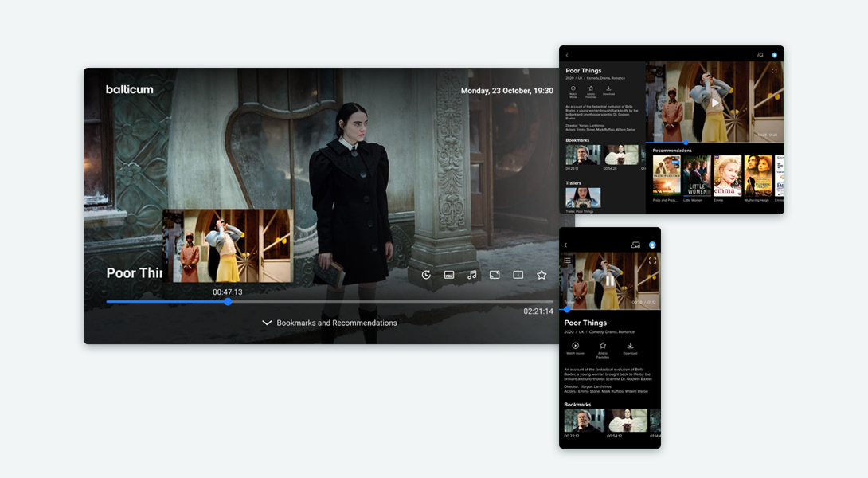
Task: Open the playlist menu icon in tablet player
Action: 654,71
